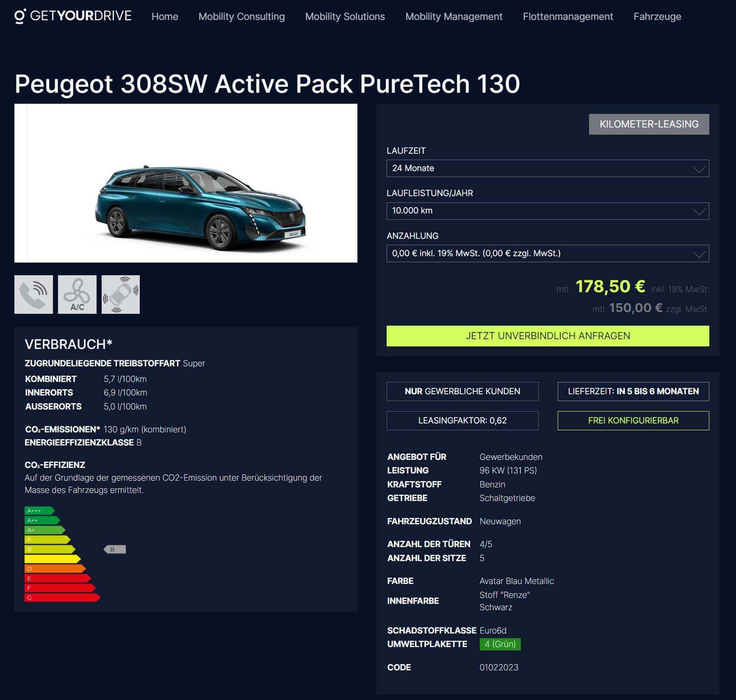Viewport: 736px width, 700px height.
Task: Open Mobility Consulting in the navigation
Action: (x=241, y=17)
